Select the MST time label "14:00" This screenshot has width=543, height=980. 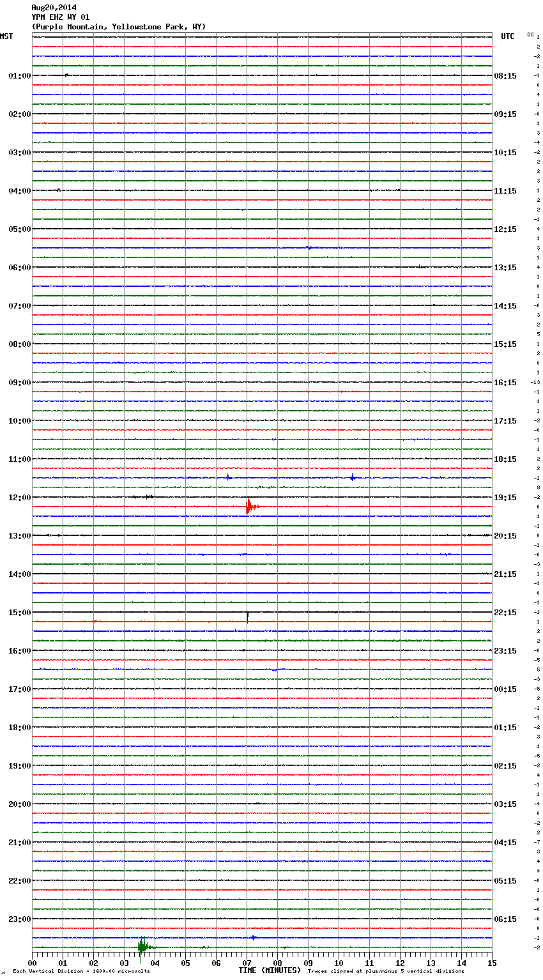pos(20,574)
